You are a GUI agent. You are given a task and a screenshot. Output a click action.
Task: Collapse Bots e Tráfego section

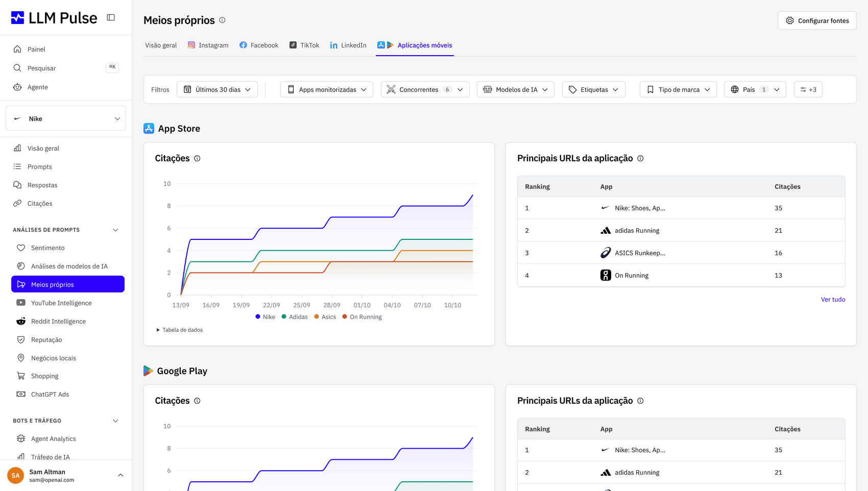115,421
